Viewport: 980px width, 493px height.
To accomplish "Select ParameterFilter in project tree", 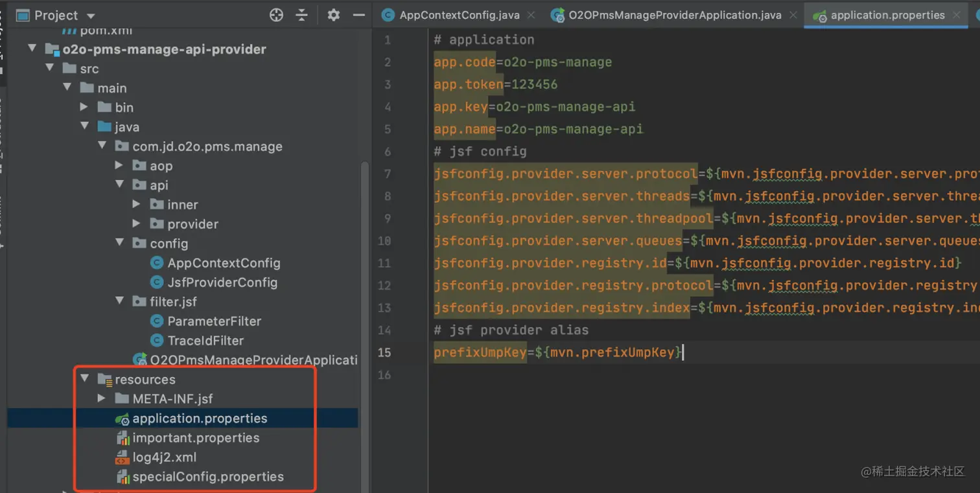I will [215, 321].
